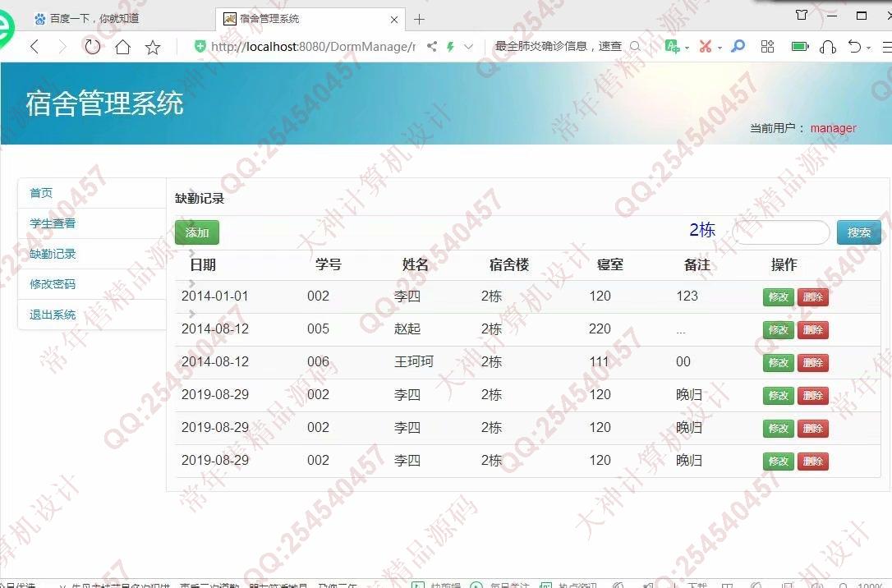Click the 日期 column header
The width and height of the screenshot is (892, 588).
pyautogui.click(x=203, y=265)
